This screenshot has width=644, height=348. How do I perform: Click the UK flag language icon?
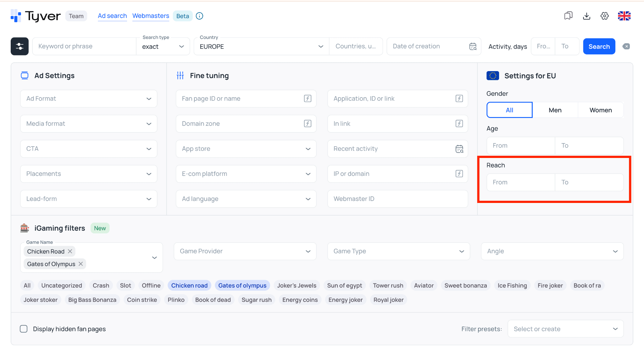click(624, 16)
